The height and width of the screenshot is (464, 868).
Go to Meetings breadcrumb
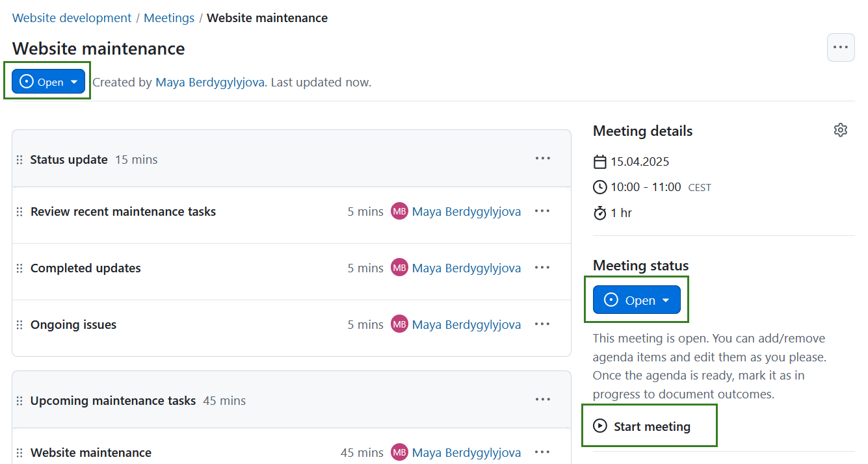pyautogui.click(x=169, y=18)
